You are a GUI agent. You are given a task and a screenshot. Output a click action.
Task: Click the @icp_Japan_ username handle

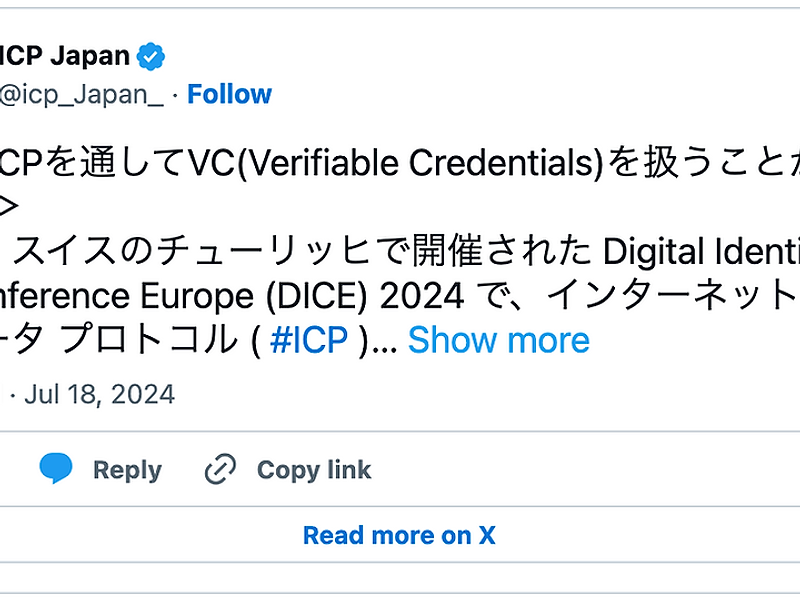80,93
